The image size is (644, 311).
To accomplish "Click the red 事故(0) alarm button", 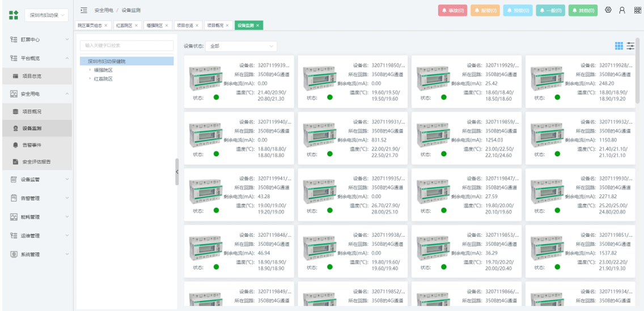I will tap(452, 11).
